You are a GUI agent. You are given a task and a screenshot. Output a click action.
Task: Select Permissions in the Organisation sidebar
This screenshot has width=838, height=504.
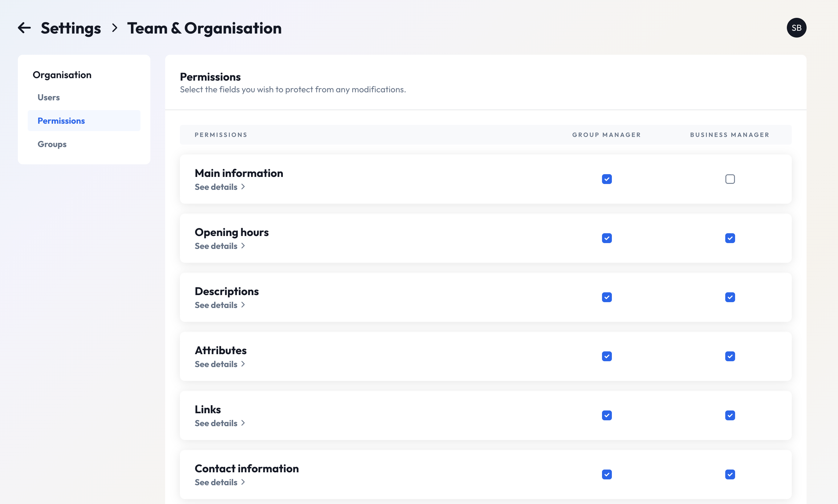coord(61,121)
